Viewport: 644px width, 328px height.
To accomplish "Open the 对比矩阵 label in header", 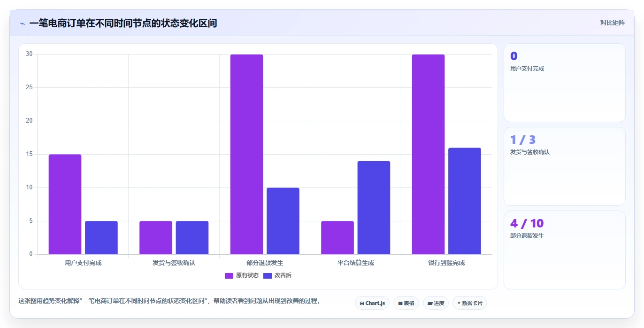I will coord(612,23).
